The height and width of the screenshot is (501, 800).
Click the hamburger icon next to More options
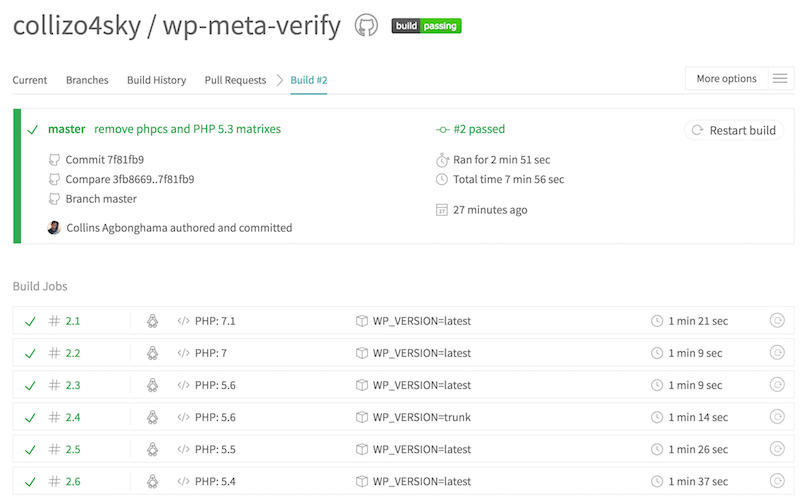click(x=780, y=79)
